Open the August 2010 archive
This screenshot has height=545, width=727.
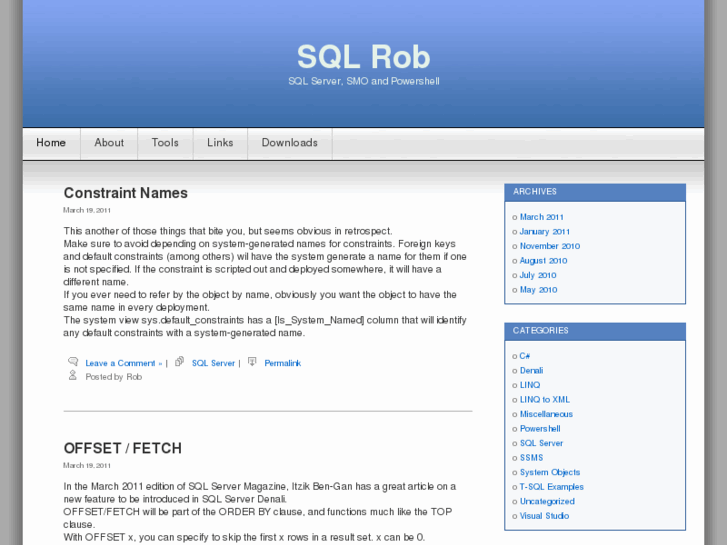[x=543, y=261]
